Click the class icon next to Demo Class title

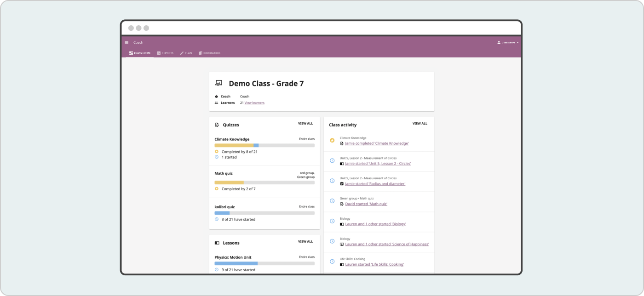[218, 83]
